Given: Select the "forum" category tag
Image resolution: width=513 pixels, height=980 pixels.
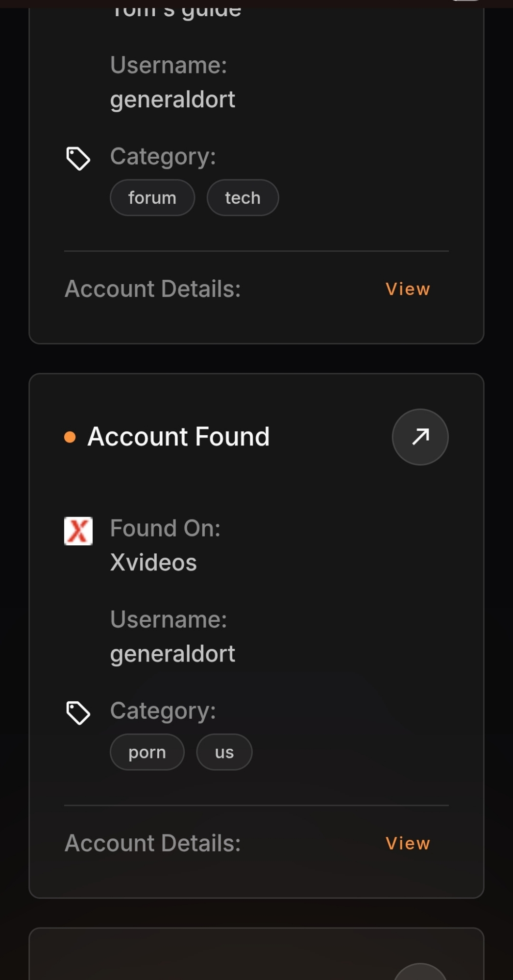Looking at the screenshot, I should click(x=152, y=197).
